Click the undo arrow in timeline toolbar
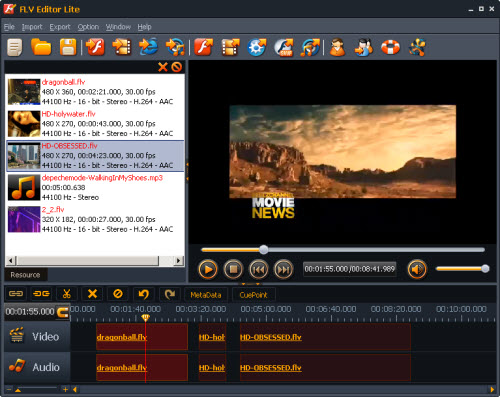Image resolution: width=500 pixels, height=397 pixels. coord(144,294)
